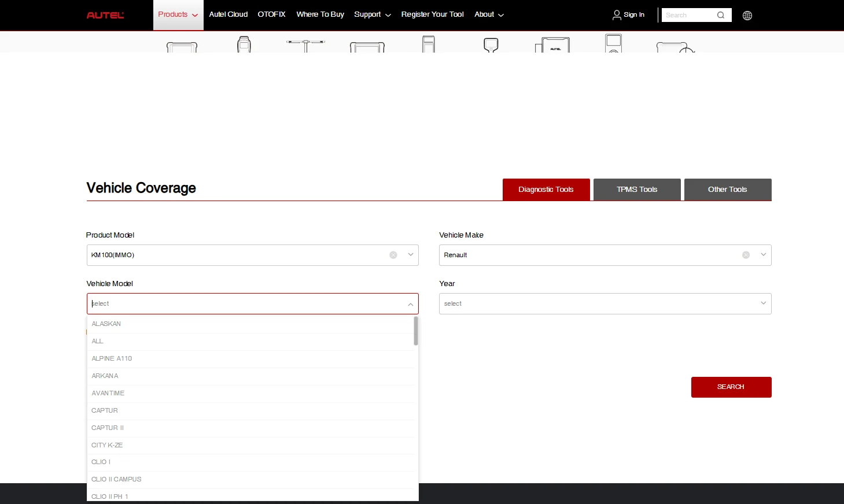The image size is (844, 504).
Task: Collapse the Vehicle Model dropdown arrow
Action: [411, 304]
